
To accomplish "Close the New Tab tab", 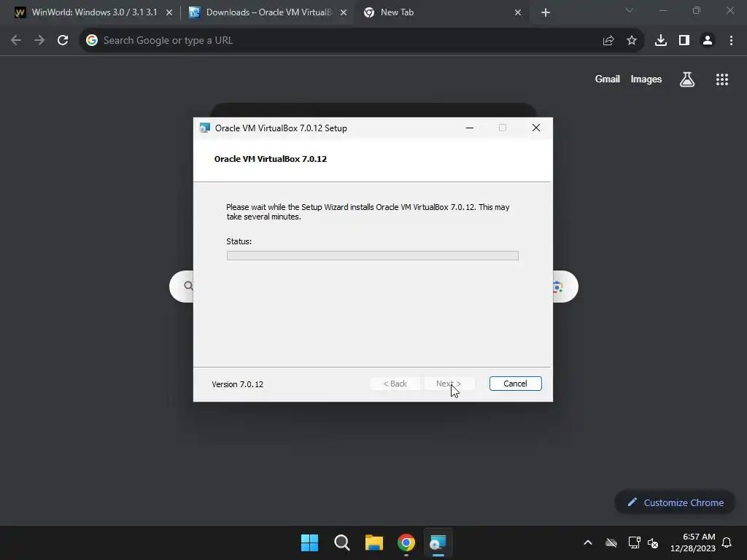I will [x=518, y=13].
